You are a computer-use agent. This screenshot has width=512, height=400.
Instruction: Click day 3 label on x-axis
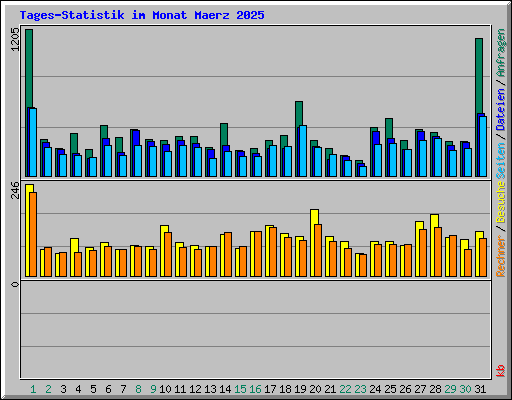[x=63, y=389]
